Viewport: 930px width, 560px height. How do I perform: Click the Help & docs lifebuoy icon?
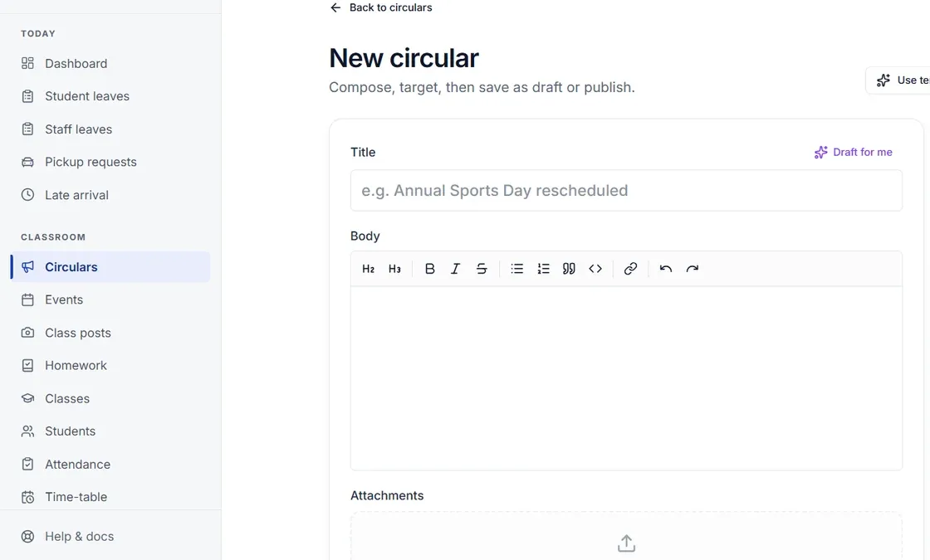click(28, 536)
